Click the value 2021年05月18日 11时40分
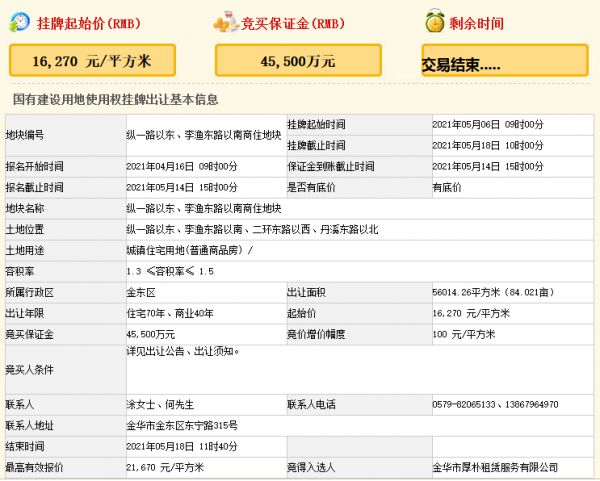Screen dimensions: 600x481 [x=182, y=447]
